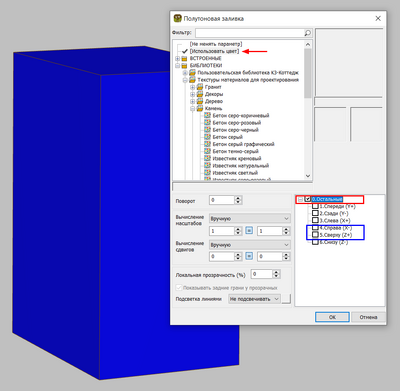The width and height of the screenshot is (400, 391).
Task: Click the Локальная прозрачность (%) value field
Action: click(262, 274)
